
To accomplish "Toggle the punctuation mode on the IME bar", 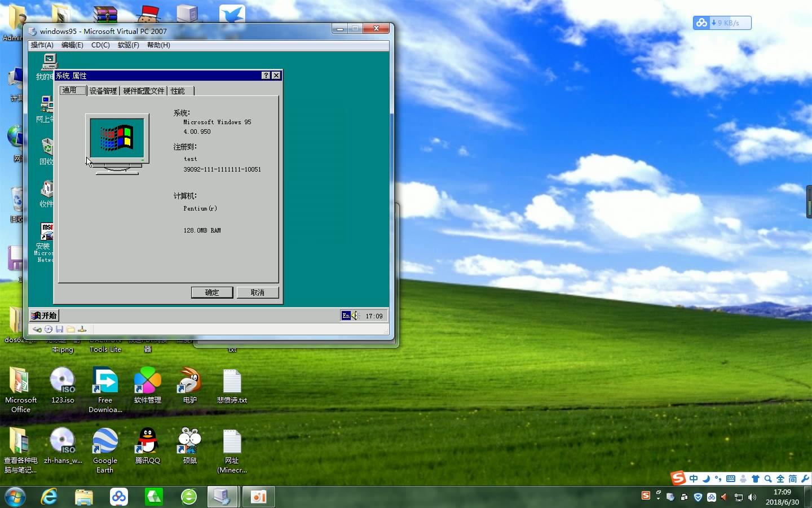I will coord(718,479).
